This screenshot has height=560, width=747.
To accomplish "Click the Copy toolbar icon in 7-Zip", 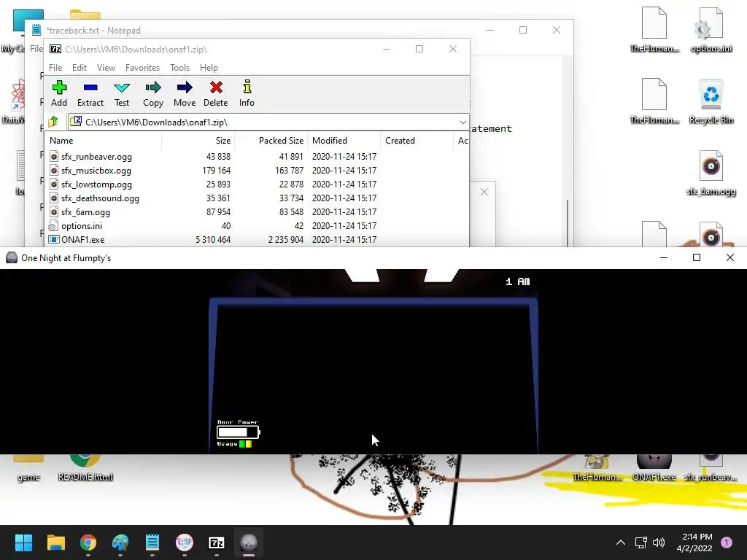I will point(153,93).
